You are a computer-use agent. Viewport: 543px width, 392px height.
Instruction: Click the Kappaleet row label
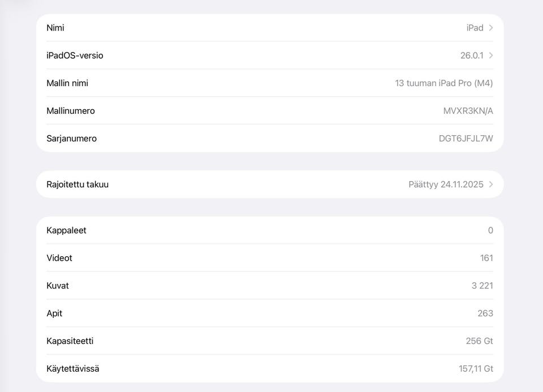tap(66, 230)
